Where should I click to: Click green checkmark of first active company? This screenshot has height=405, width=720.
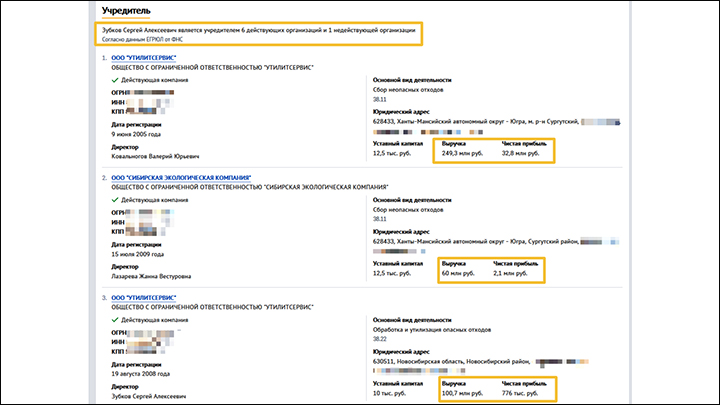click(115, 81)
